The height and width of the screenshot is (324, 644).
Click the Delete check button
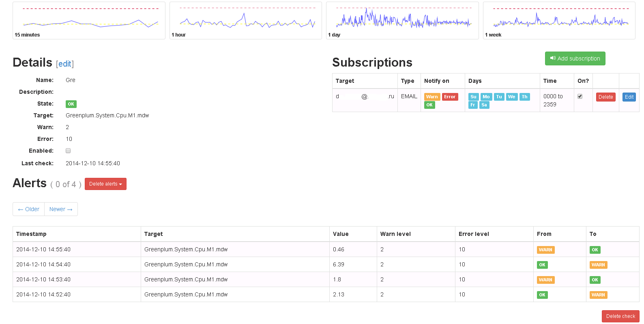click(620, 316)
